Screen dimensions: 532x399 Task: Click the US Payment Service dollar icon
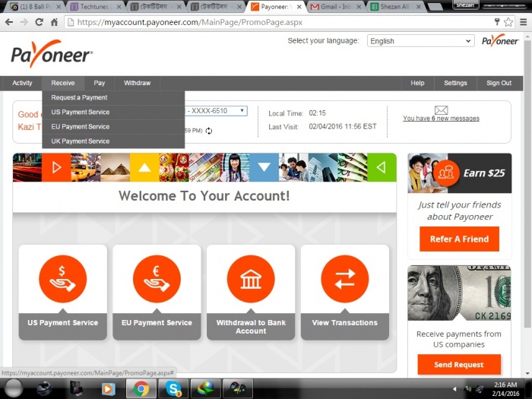click(63, 279)
